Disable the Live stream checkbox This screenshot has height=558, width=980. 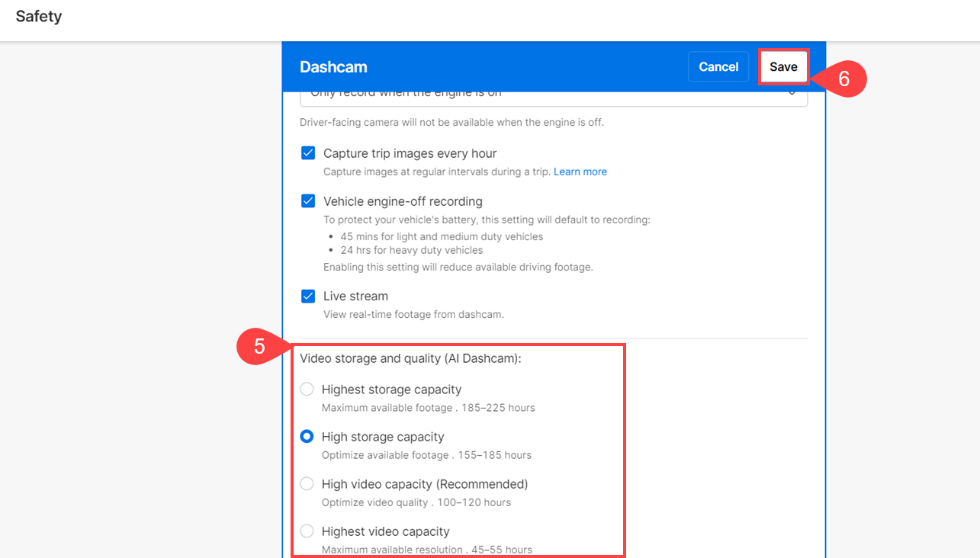(x=308, y=296)
